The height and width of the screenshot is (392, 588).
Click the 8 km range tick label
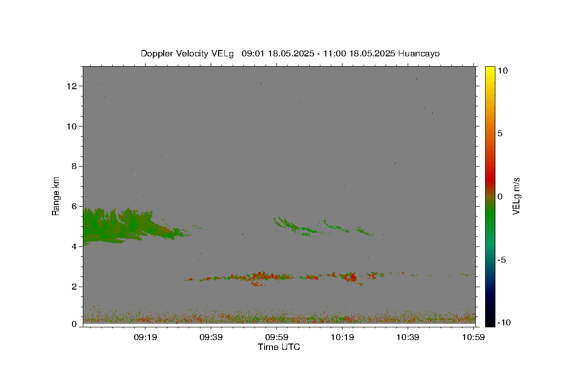[75, 167]
